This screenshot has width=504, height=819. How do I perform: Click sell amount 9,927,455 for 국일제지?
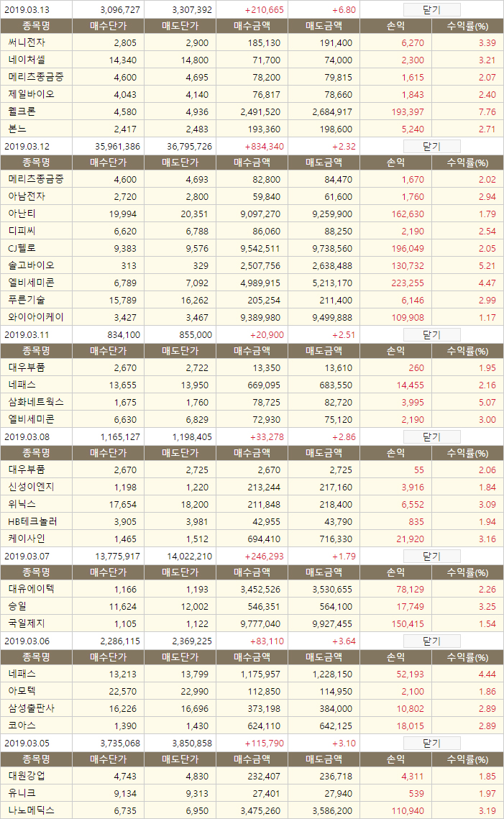[332, 623]
